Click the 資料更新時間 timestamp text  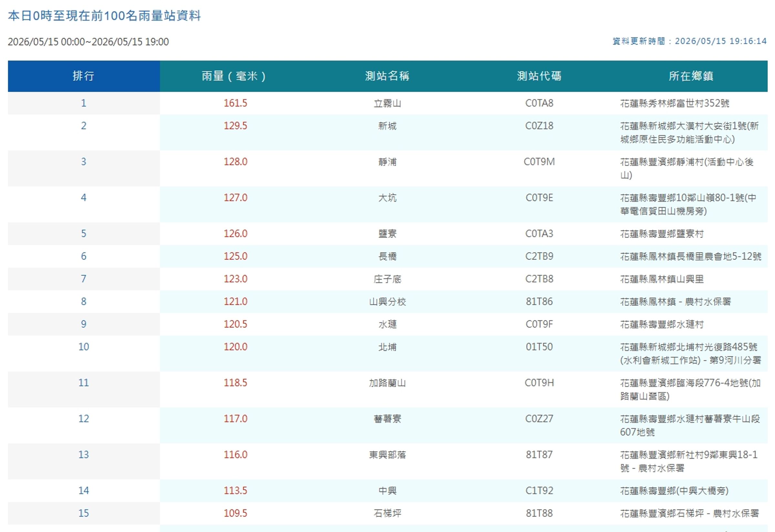point(690,41)
